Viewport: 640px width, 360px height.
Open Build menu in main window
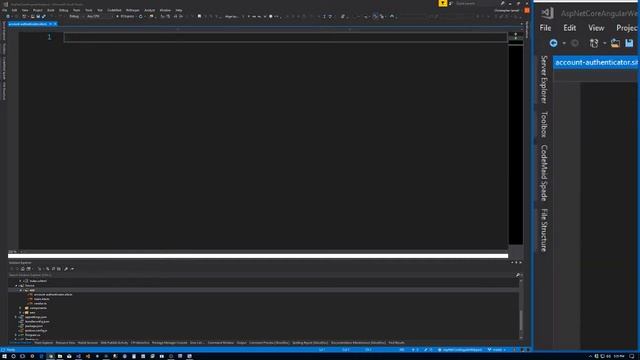[51, 10]
